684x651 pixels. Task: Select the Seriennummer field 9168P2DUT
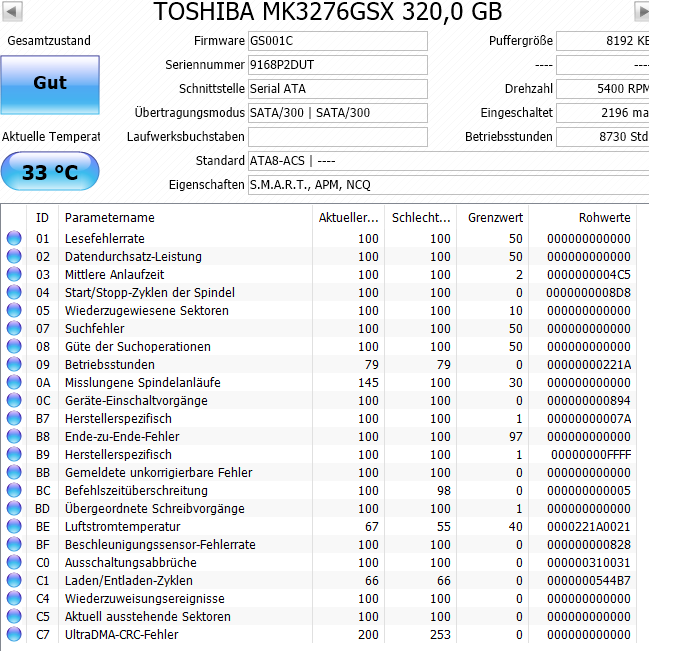[x=338, y=65]
